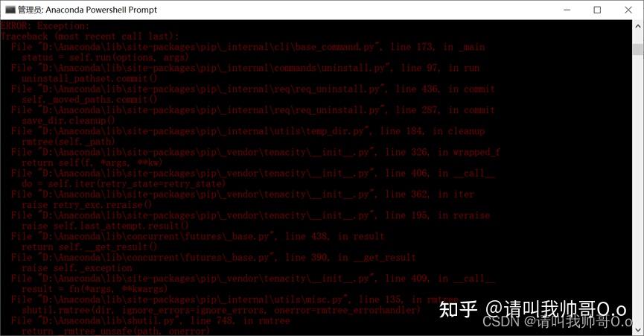Click the "raise self._exception" line
This screenshot has width=644, height=336.
77,267
